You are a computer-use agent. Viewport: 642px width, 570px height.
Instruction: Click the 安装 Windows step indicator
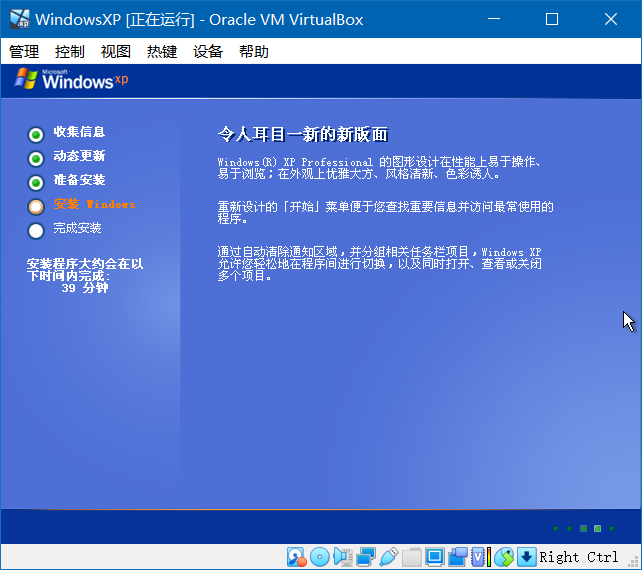[x=36, y=207]
